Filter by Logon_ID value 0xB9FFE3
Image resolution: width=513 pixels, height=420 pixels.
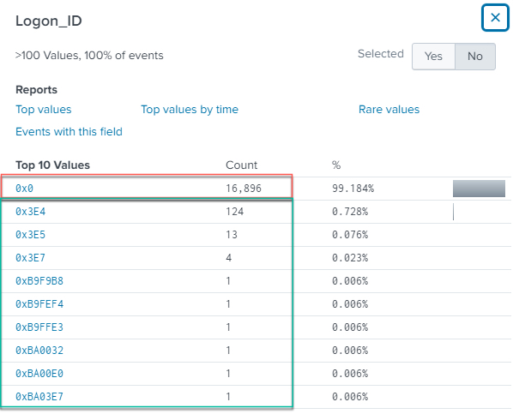pyautogui.click(x=39, y=327)
